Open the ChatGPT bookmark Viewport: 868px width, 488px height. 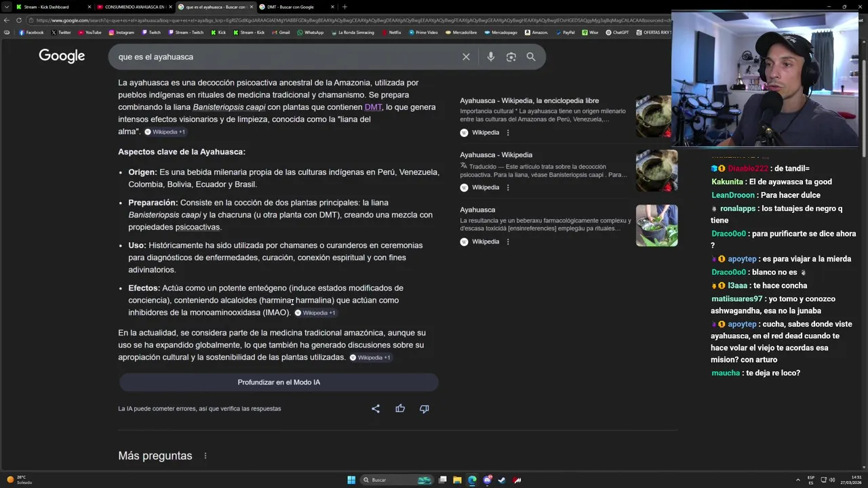pyautogui.click(x=618, y=33)
